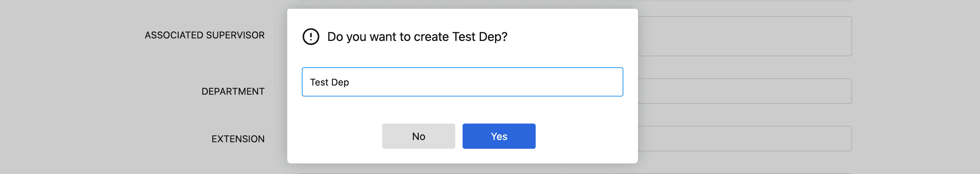Confirm department creation with the Yes button
980x174 pixels.
[498, 136]
